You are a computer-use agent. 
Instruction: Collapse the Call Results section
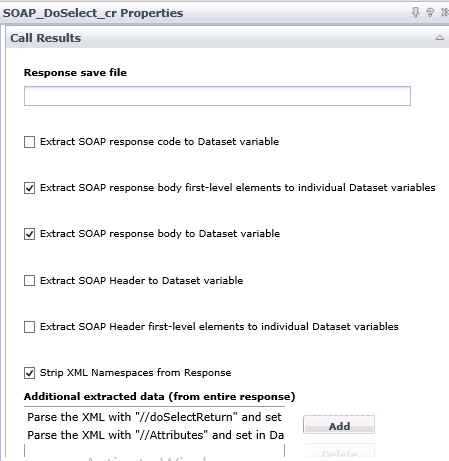[440, 38]
